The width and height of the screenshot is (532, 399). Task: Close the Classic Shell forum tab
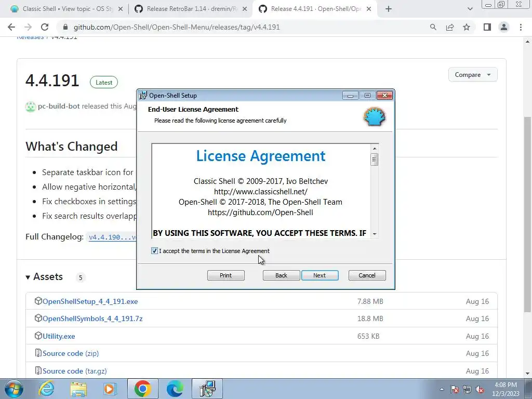click(120, 9)
